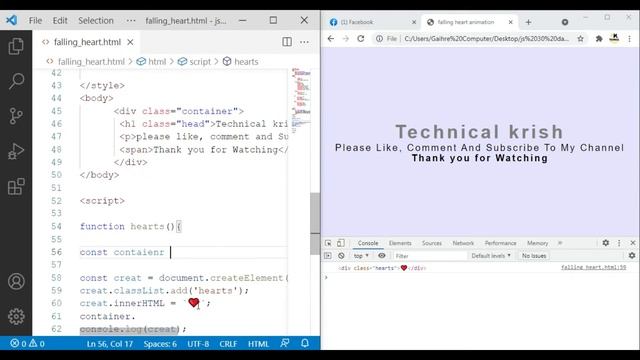This screenshot has height=360, width=640.
Task: Open DevTools customize three-dot menu
Action: tap(619, 243)
